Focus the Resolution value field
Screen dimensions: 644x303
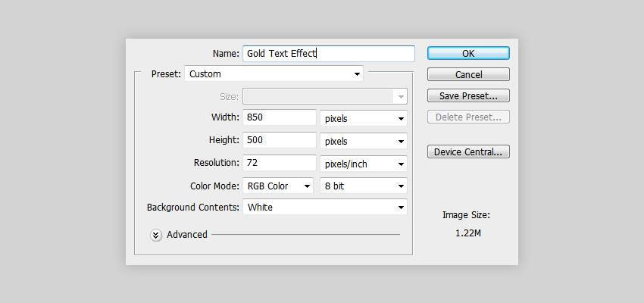coord(280,163)
